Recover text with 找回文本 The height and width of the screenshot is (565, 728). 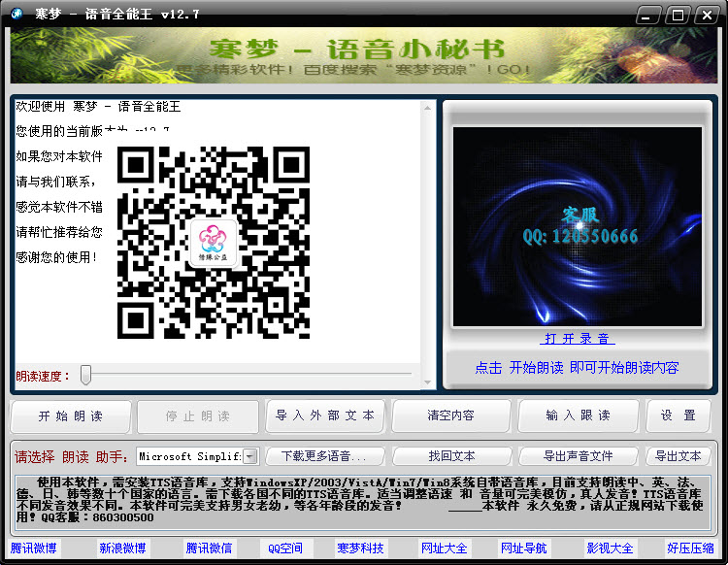point(451,456)
